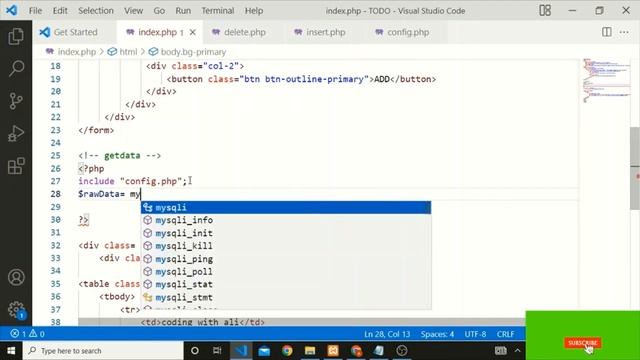The height and width of the screenshot is (360, 640).
Task: Open errors and warnings status indicator
Action: pyautogui.click(x=27, y=334)
